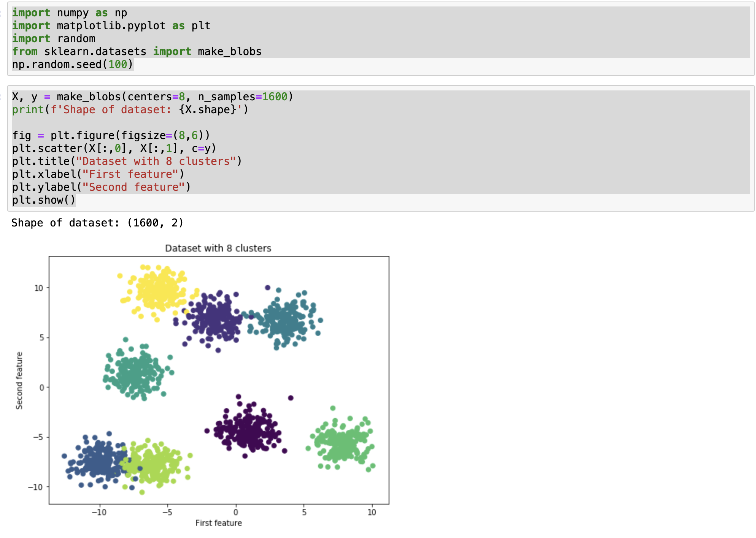Click the 'First feature' x-axis label
756x538 pixels.
pyautogui.click(x=219, y=523)
